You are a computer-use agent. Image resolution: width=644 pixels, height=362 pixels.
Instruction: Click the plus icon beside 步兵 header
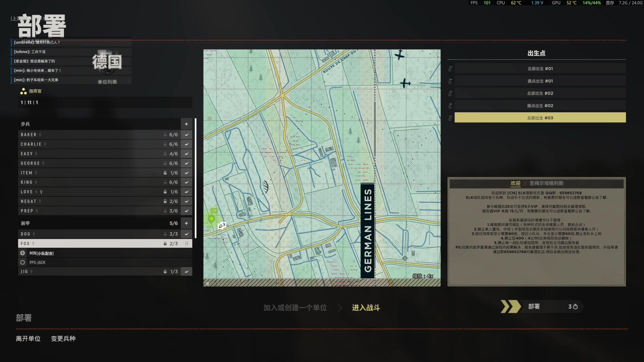(x=186, y=124)
